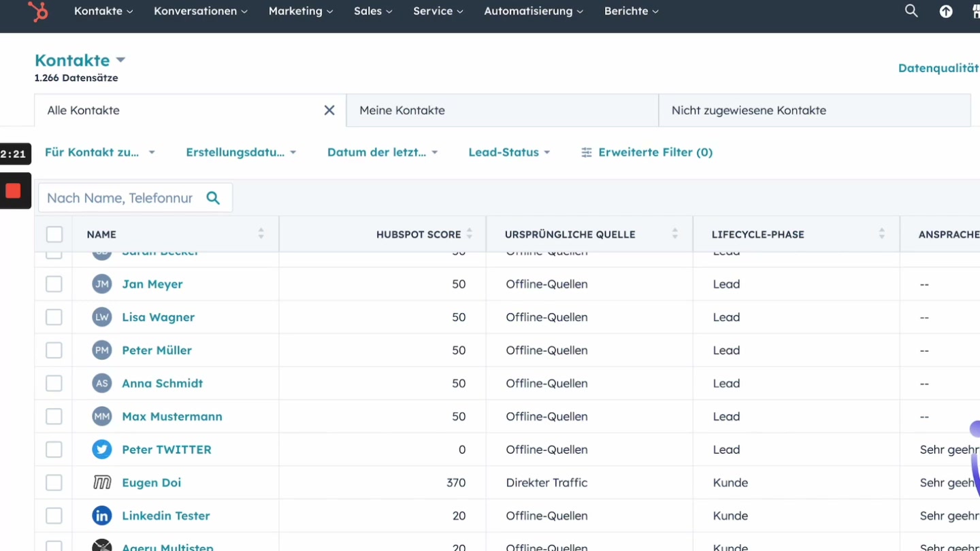Click the Twitter icon beside Peter TWITTER
Image resolution: width=980 pixels, height=551 pixels.
pos(101,449)
